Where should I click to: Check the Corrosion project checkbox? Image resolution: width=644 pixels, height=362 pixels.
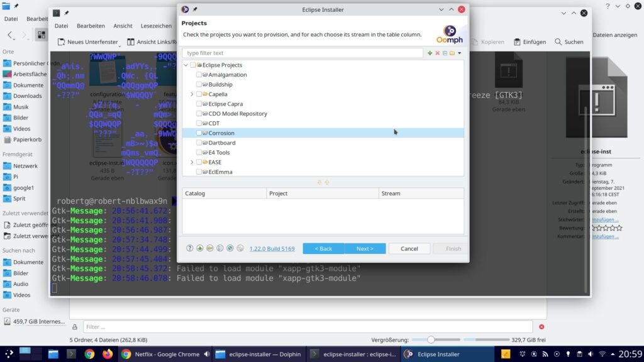point(199,133)
